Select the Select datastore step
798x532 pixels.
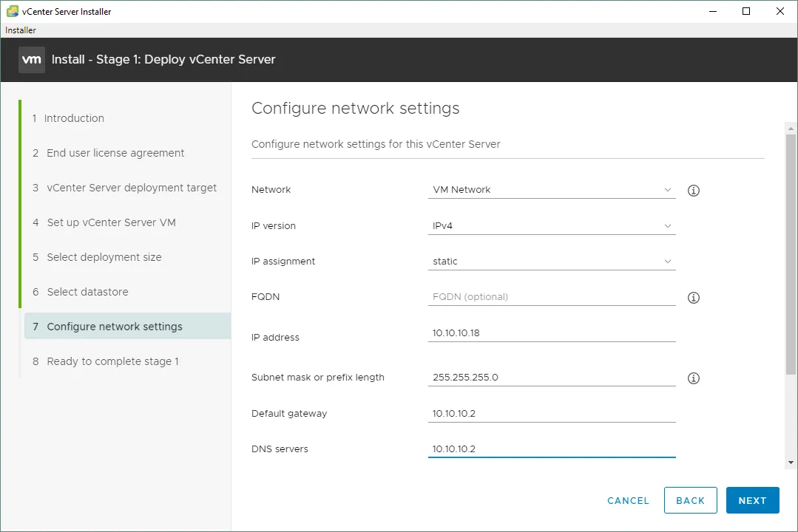coord(87,292)
